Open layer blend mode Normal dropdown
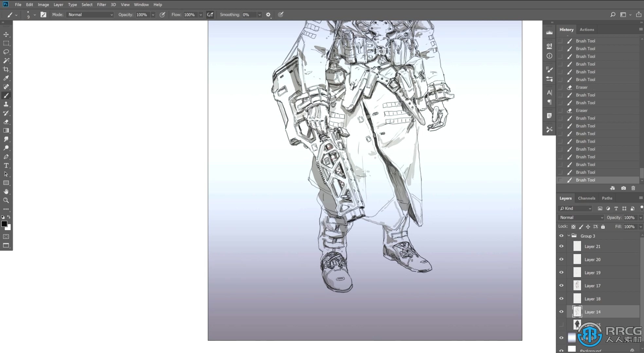 tap(581, 218)
